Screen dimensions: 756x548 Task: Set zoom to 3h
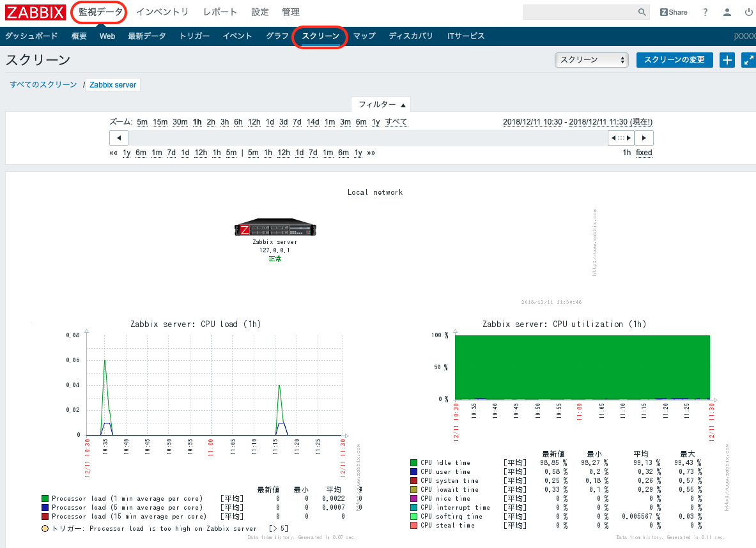[224, 122]
